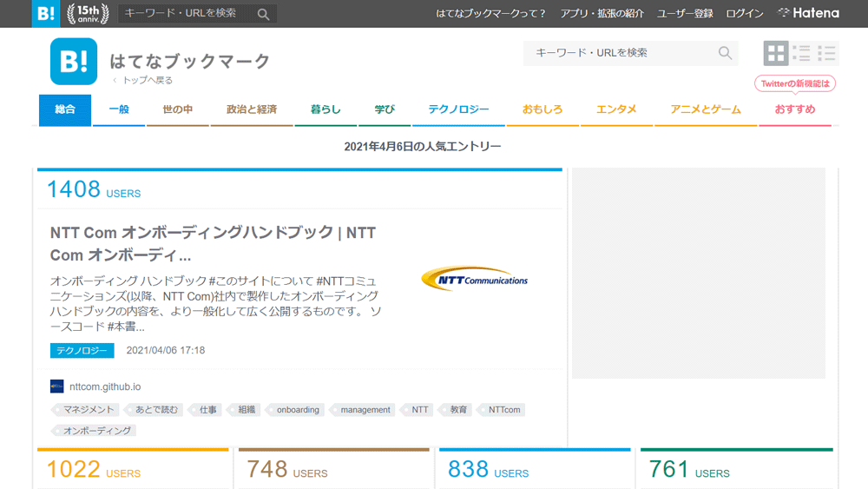Open the 1408 USERS bookmark count

[x=94, y=189]
